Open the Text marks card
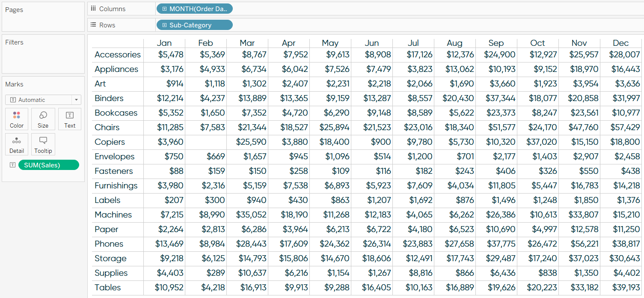This screenshot has height=298, width=644. coord(69,119)
